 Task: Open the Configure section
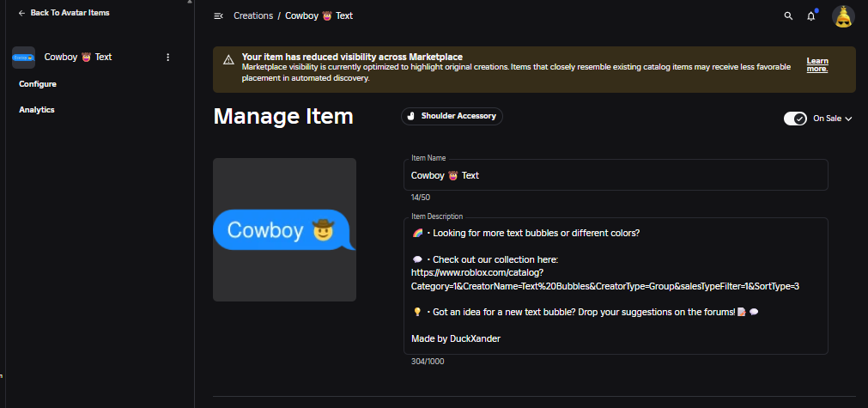coord(38,84)
